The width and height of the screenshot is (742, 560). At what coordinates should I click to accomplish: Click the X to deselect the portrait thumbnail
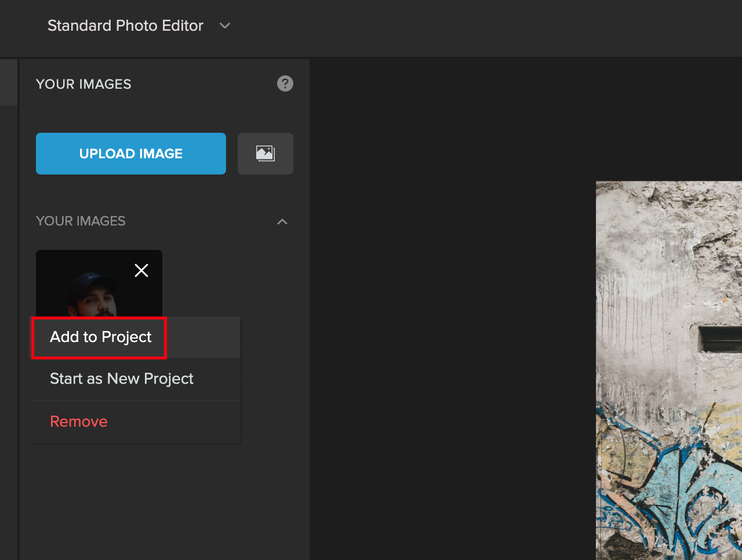point(141,270)
